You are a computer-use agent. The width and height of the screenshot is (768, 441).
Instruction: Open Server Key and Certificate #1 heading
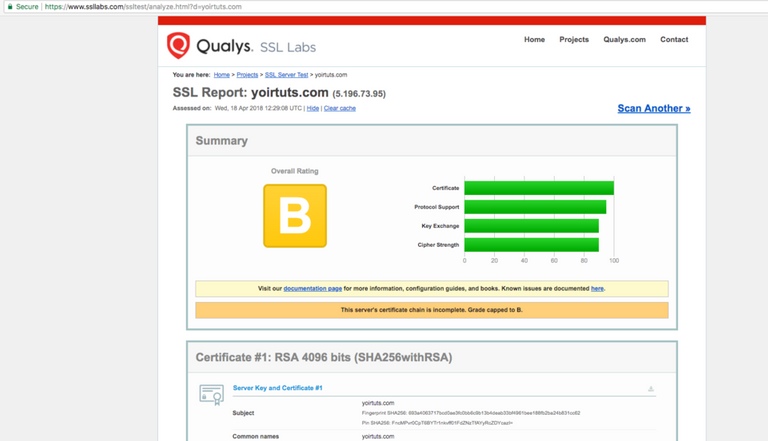[277, 387]
